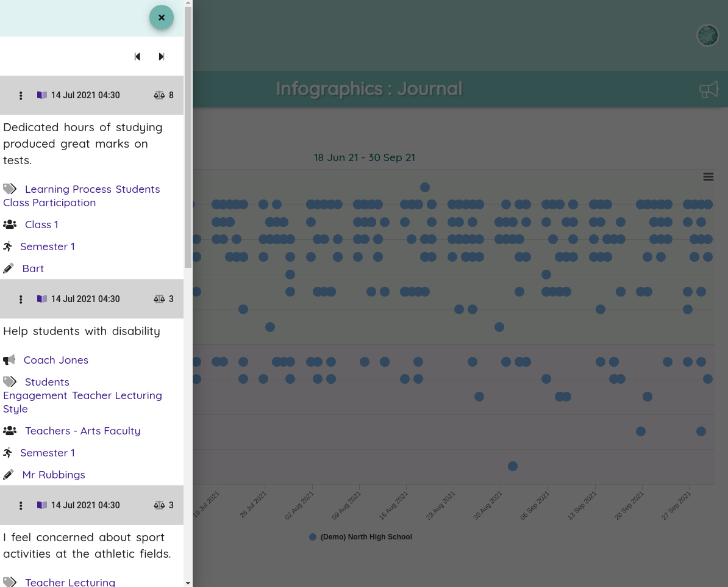Viewport: 728px width, 587px height.
Task: Click the scrollbar down arrow
Action: pos(188,583)
